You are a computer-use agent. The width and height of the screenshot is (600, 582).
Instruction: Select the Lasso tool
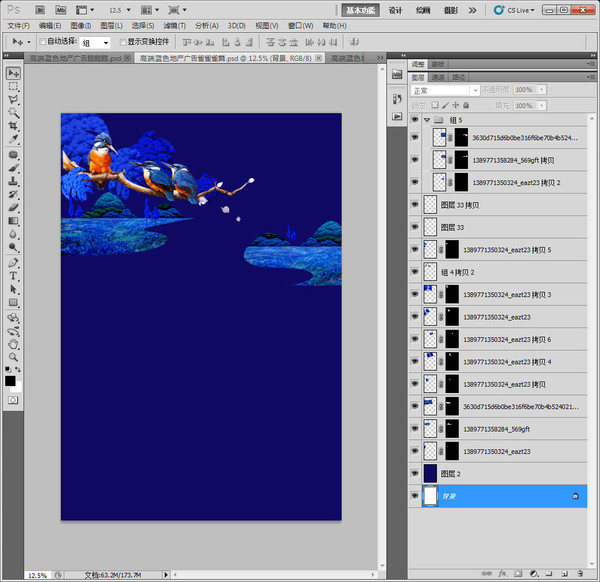click(x=13, y=99)
